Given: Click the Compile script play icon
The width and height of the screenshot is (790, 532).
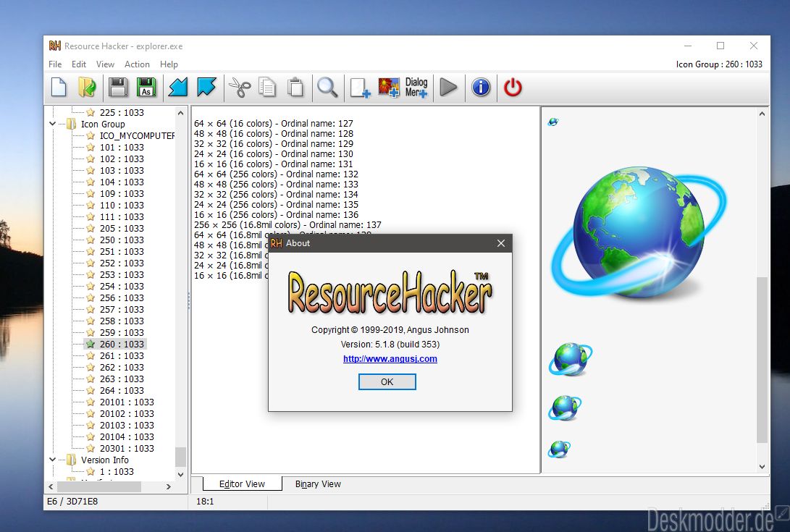Looking at the screenshot, I should click(448, 88).
